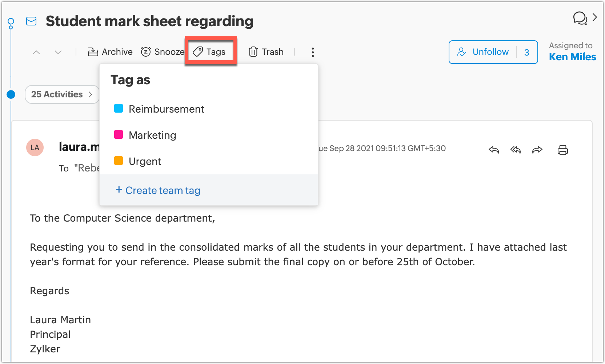The width and height of the screenshot is (605, 364).
Task: Click the Reply All double-arrow icon
Action: coord(515,150)
